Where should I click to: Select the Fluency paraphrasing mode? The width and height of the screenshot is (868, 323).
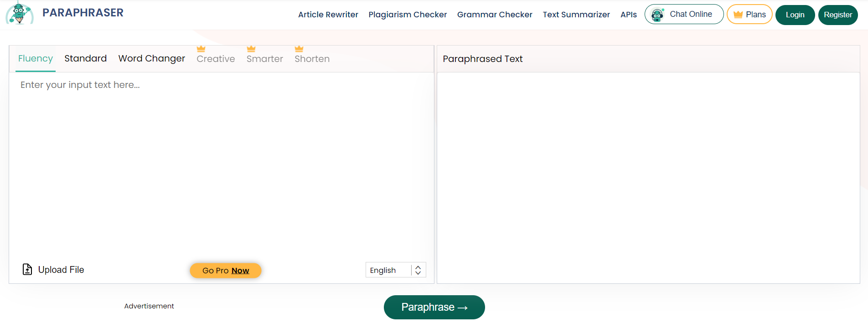tap(35, 58)
